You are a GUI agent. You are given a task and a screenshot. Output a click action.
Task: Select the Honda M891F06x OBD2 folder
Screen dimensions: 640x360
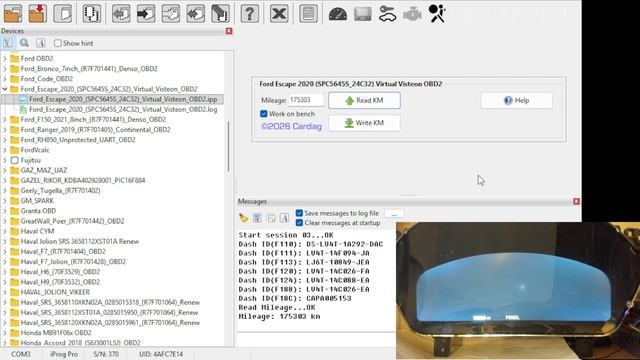click(56, 333)
